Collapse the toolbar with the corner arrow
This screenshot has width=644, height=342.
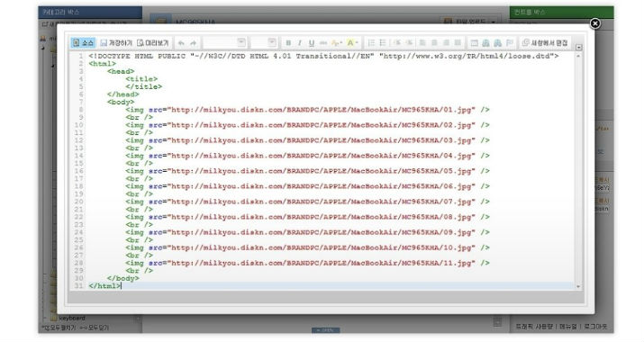[x=578, y=47]
